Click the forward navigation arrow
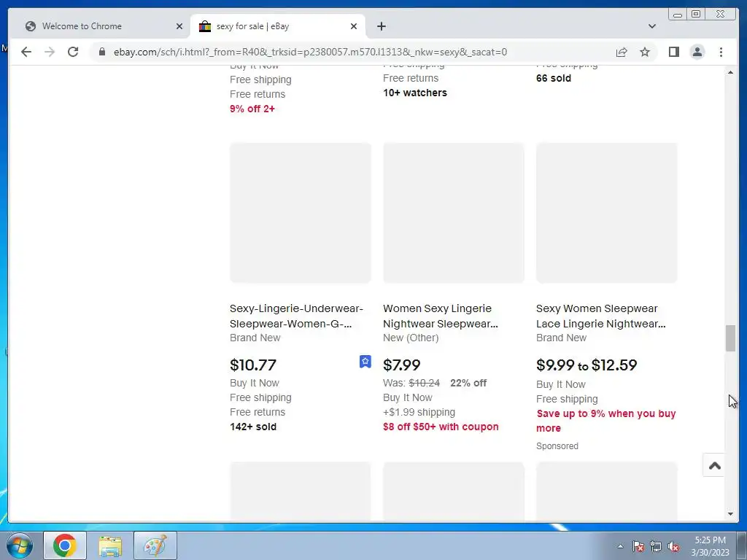747x560 pixels. click(50, 52)
